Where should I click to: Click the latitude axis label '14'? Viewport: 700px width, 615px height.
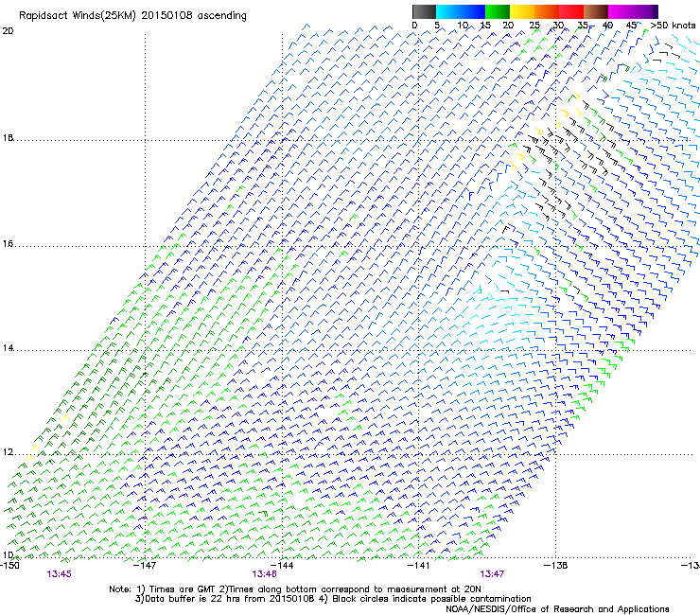[8, 348]
